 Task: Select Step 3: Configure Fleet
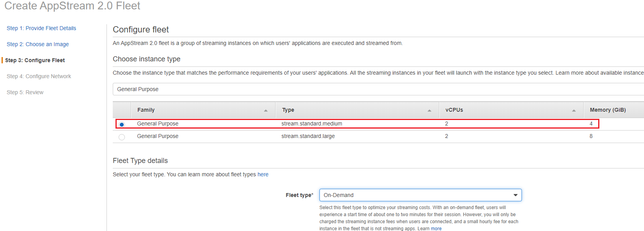[x=35, y=60]
